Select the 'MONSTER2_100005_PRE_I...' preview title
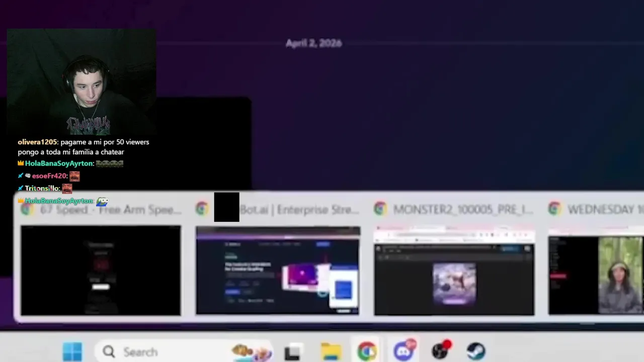 pos(463,210)
